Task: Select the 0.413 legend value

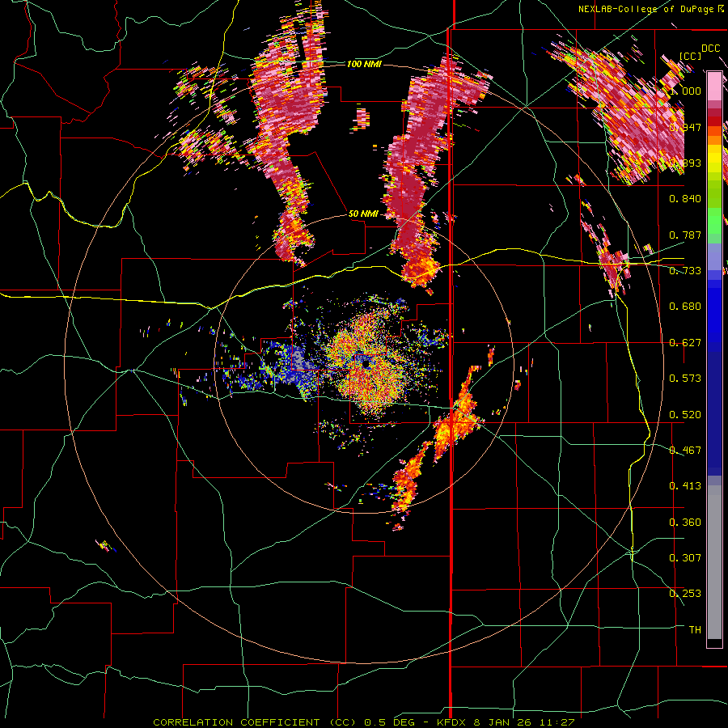Action: (685, 486)
